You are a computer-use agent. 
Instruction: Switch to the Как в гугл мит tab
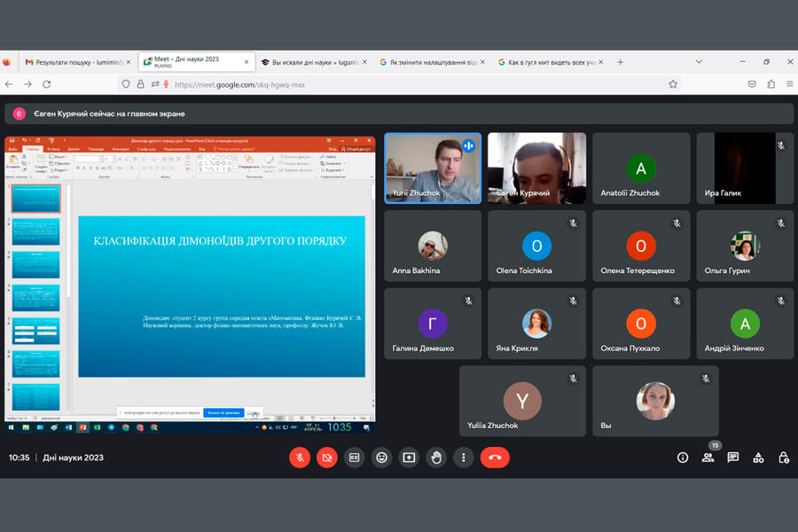pyautogui.click(x=550, y=62)
